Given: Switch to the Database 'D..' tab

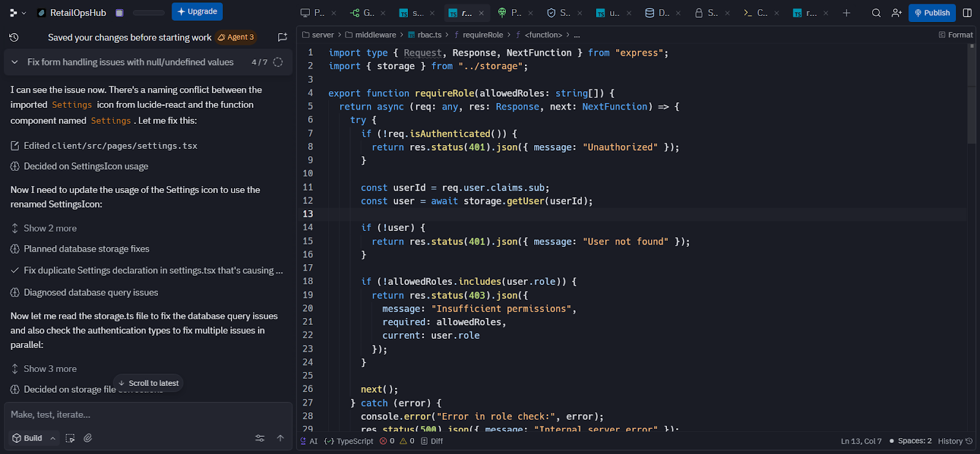Looking at the screenshot, I should point(657,13).
